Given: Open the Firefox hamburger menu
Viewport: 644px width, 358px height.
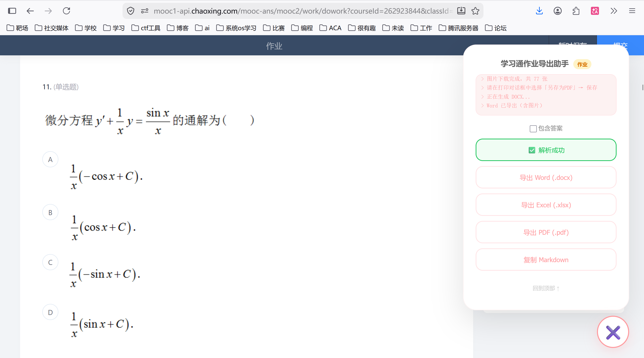Looking at the screenshot, I should coord(632,11).
